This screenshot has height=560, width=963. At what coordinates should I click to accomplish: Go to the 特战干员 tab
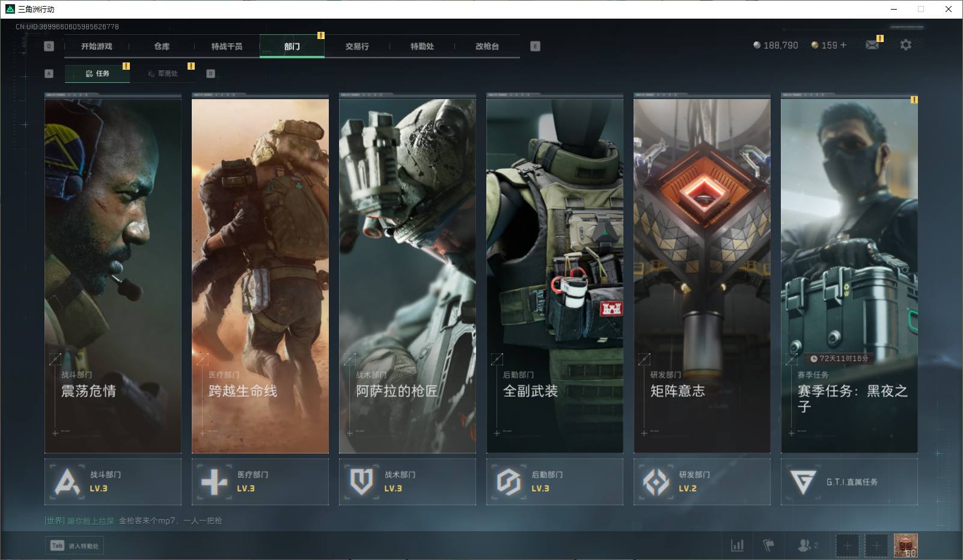(227, 46)
